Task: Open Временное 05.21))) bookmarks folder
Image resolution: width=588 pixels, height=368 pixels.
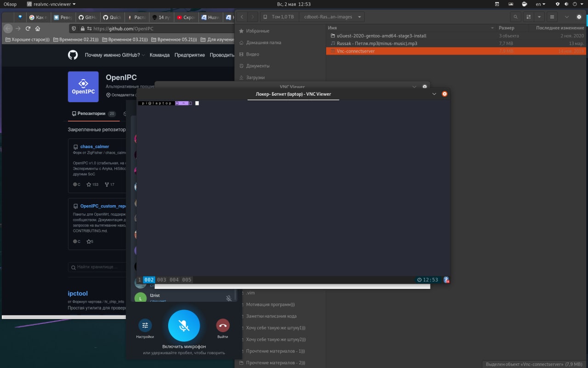Action: [x=174, y=40]
